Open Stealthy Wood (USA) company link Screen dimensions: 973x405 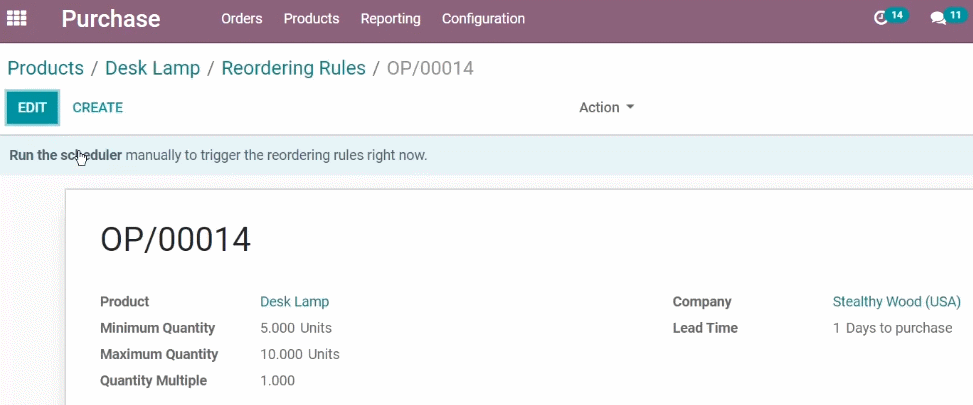point(896,301)
